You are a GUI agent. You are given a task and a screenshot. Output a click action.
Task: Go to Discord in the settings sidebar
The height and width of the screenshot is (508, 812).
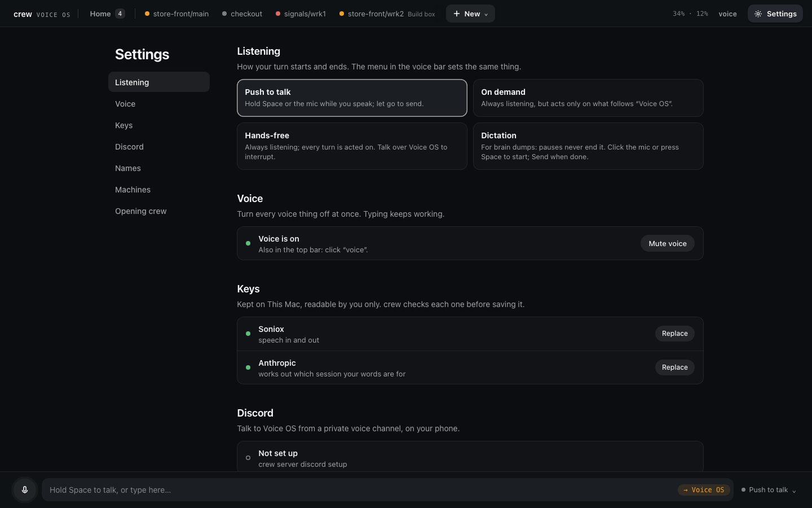tap(159, 147)
